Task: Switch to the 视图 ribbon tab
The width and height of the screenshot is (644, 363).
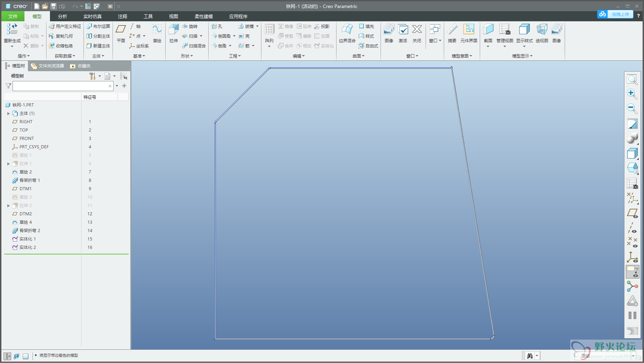Action: tap(174, 16)
